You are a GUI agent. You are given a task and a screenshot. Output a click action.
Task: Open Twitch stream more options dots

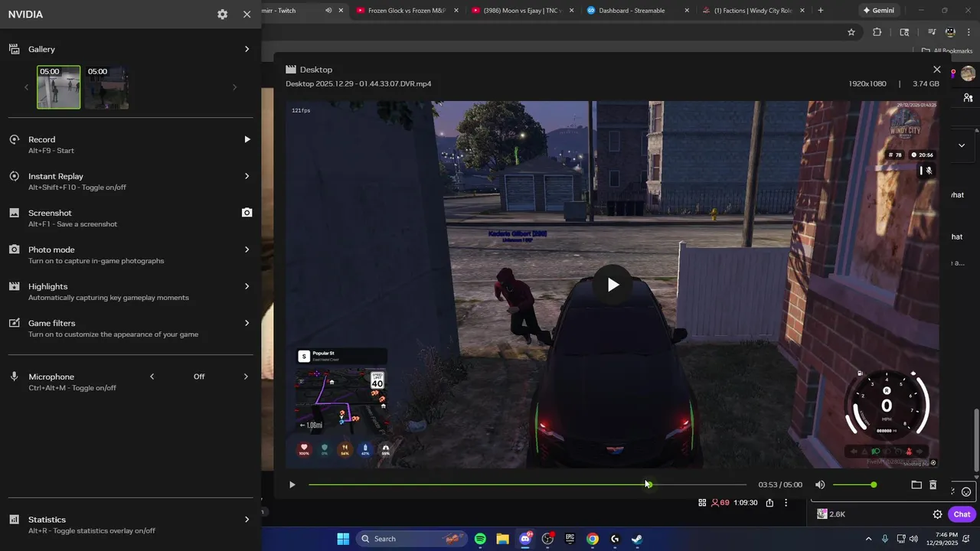[x=786, y=503]
